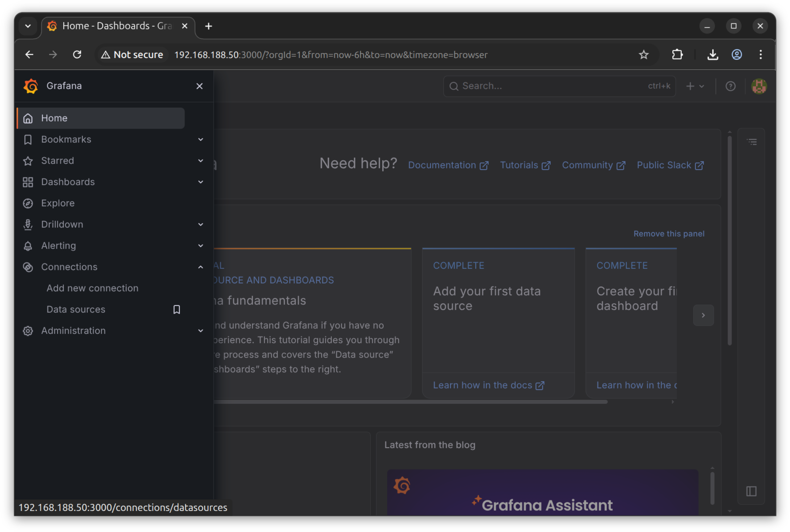This screenshot has height=532, width=790.
Task: Open the Documentation link
Action: (448, 165)
